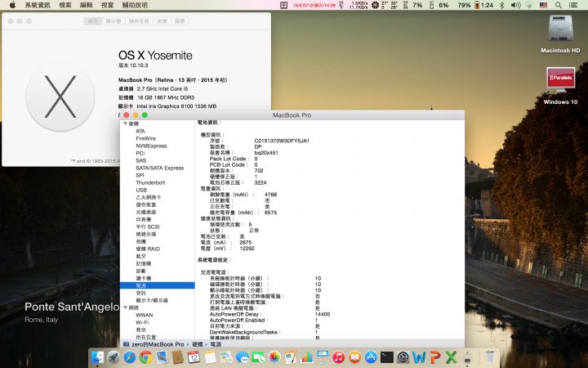Viewport: 588px width, 368px height.
Task: Open Terminal black icon in Dock
Action: pyautogui.click(x=387, y=357)
